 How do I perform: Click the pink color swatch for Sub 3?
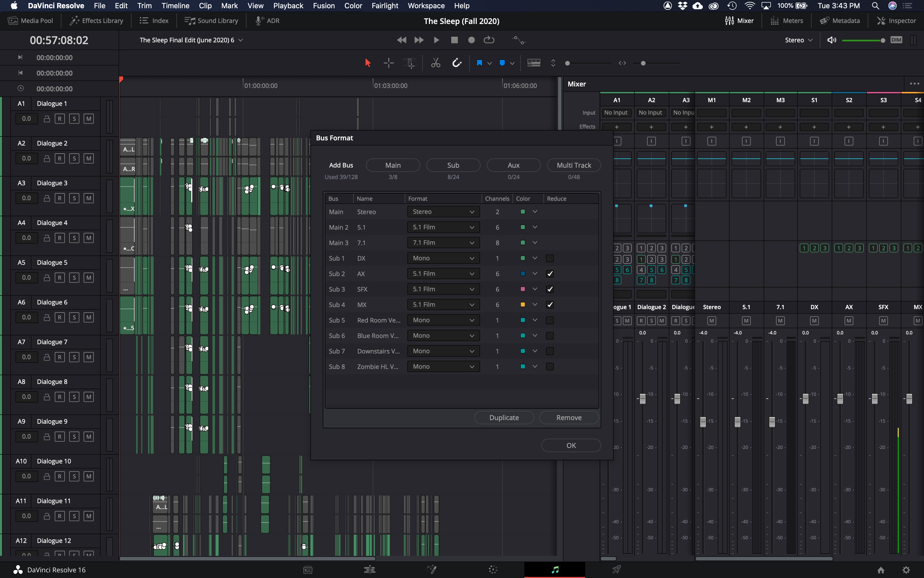522,289
